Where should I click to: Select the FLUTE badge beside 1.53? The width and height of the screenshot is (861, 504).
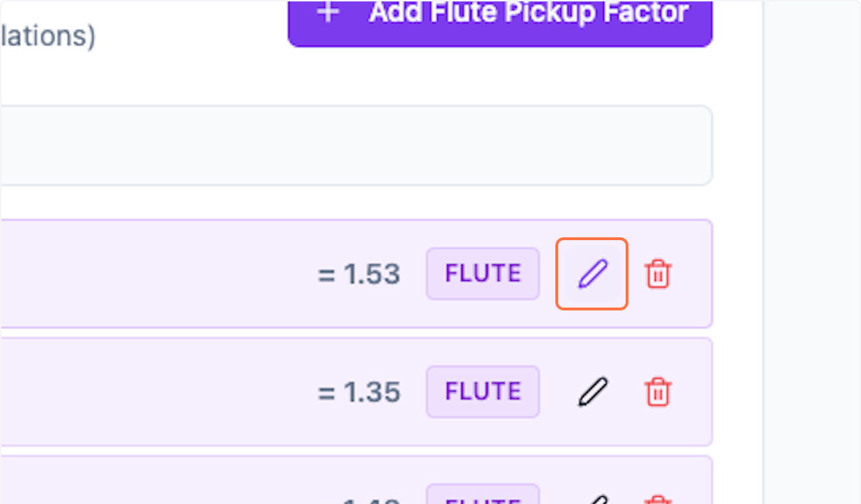coord(482,273)
